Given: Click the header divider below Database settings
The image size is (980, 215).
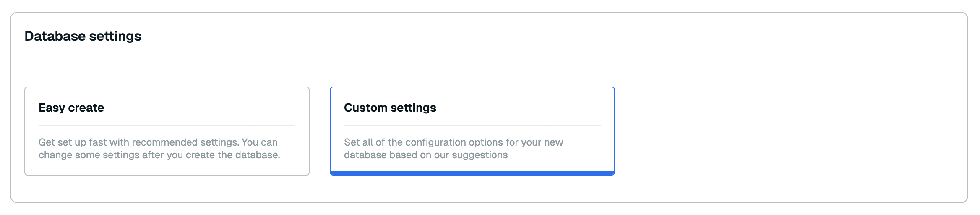Looking at the screenshot, I should 489,60.
